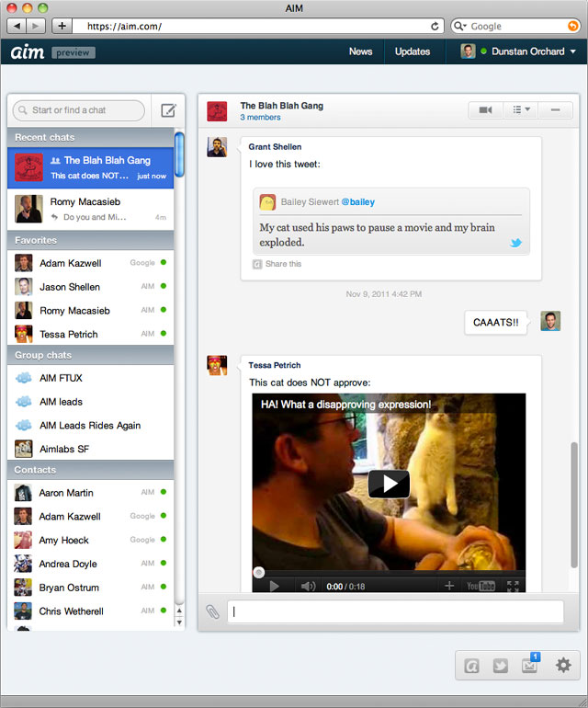Screen dimensions: 588x708
Task: Click the AIM @ icon in the bottom toolbar
Action: tap(471, 667)
